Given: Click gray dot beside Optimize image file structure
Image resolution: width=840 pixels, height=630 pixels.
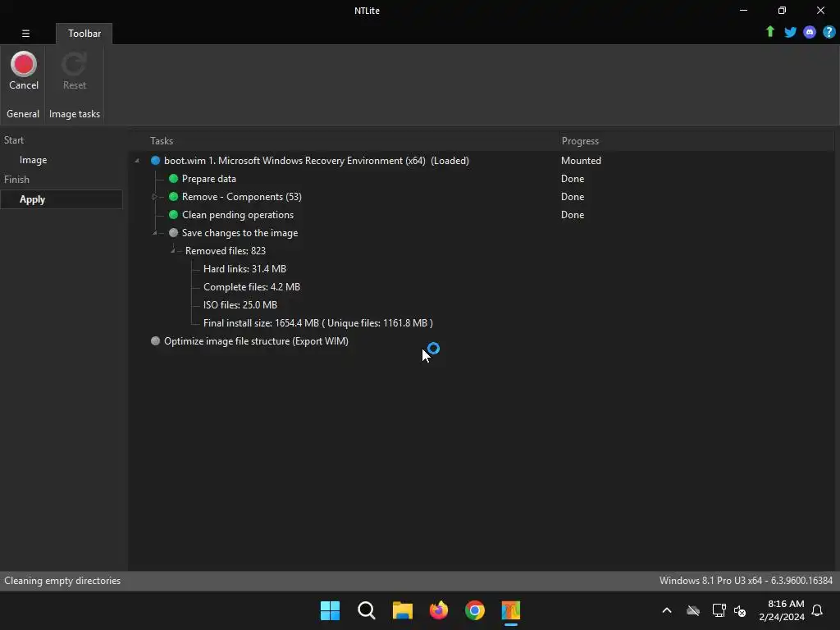Looking at the screenshot, I should point(155,340).
